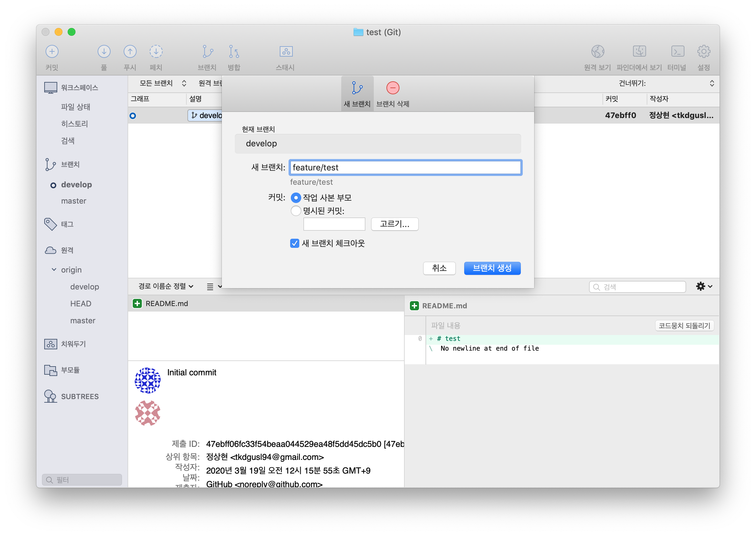Open the 모든 브랜치 dropdown

(x=162, y=83)
